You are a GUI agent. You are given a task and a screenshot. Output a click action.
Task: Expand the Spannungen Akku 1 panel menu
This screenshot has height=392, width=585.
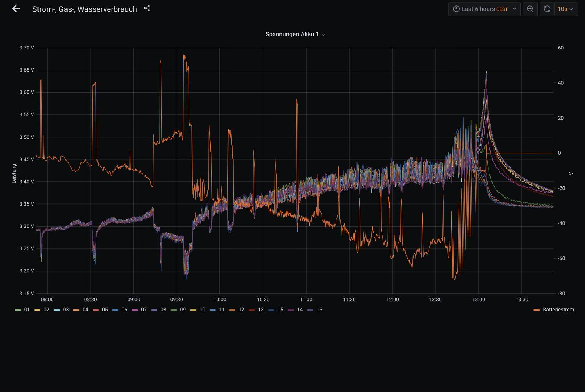[x=295, y=34]
